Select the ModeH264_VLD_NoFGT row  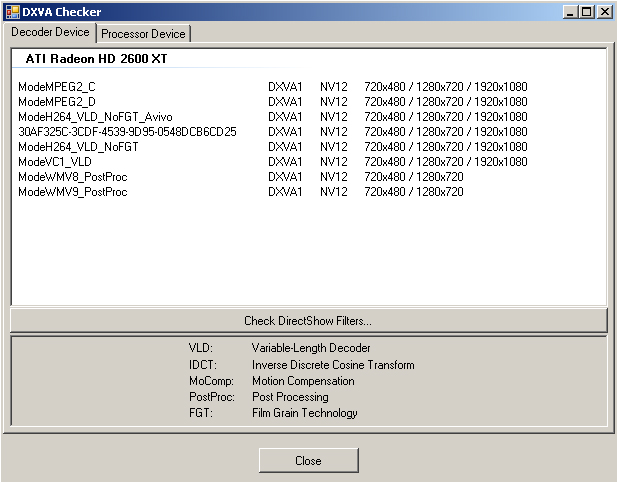pyautogui.click(x=273, y=147)
